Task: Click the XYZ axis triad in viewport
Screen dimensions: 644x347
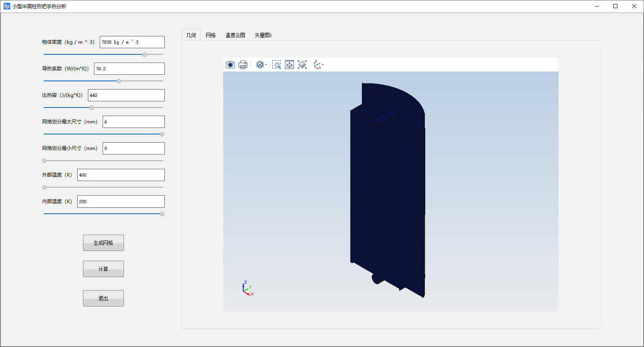Action: 248,288
